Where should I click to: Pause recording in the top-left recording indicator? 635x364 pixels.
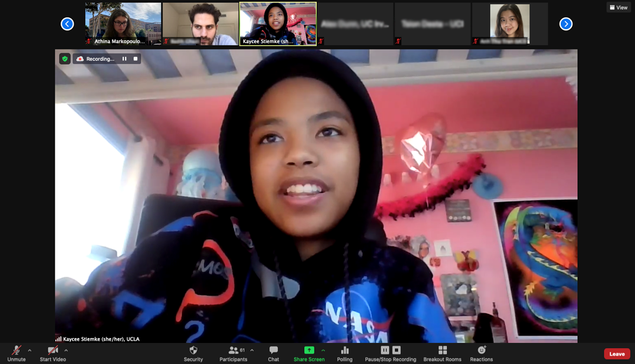click(x=124, y=59)
